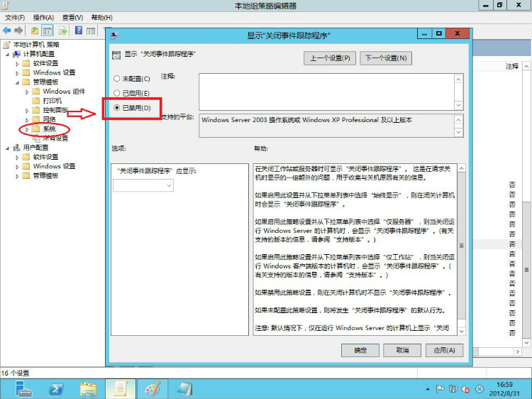
Task: Click the Back arrow in toolbar
Action: 7,31
